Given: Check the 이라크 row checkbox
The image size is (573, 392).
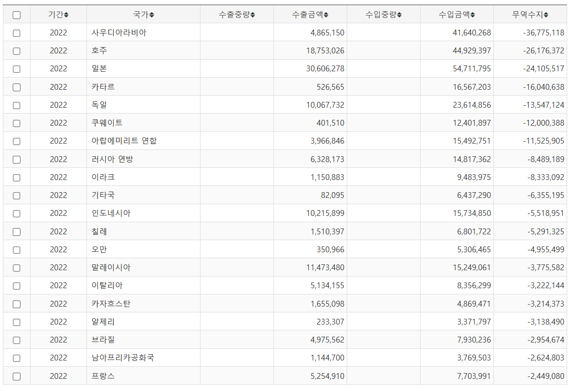Looking at the screenshot, I should coord(17,178).
